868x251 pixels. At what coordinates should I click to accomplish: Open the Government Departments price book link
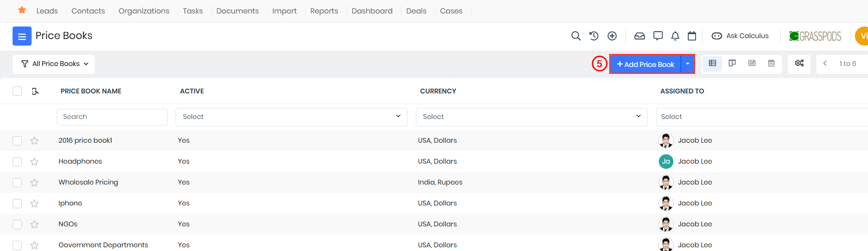pyautogui.click(x=103, y=245)
